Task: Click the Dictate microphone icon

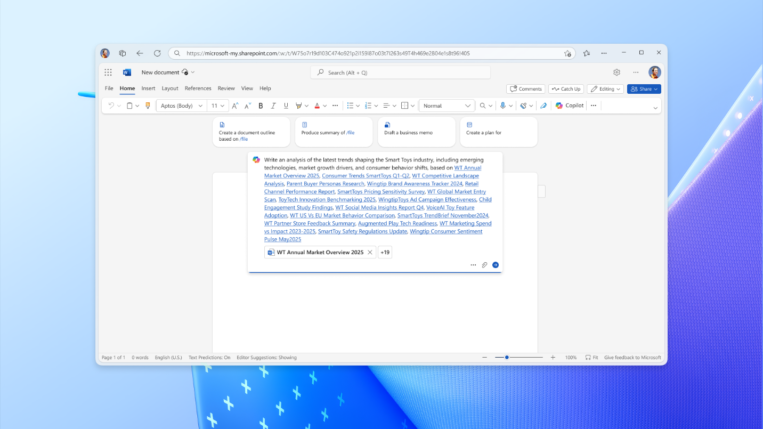Action: (x=503, y=105)
